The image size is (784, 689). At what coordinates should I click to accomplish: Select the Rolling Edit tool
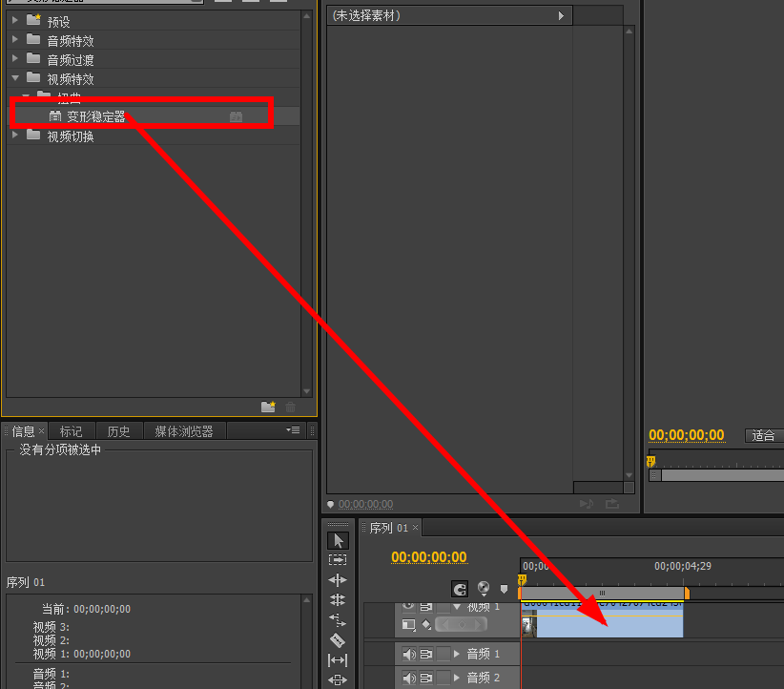(338, 599)
